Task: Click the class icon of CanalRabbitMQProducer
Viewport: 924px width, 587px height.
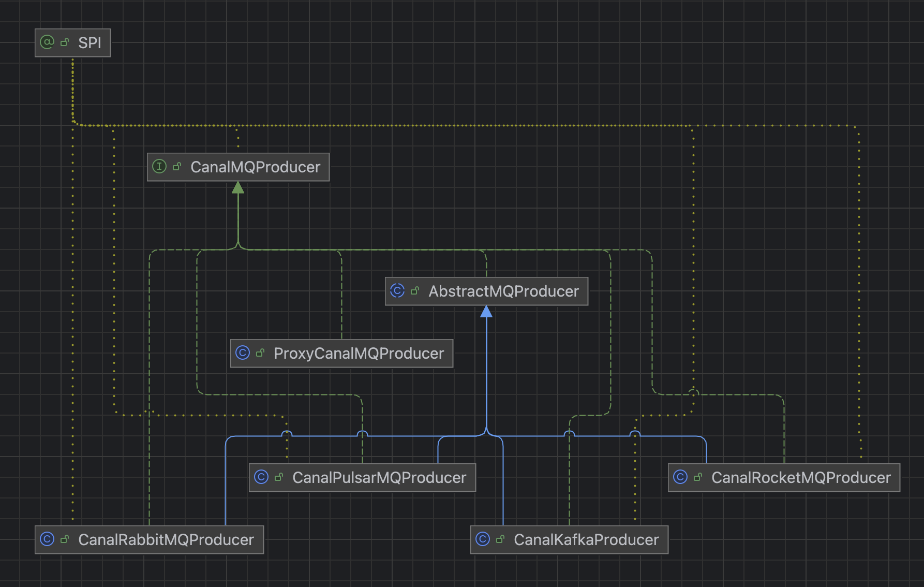Action: pyautogui.click(x=47, y=539)
